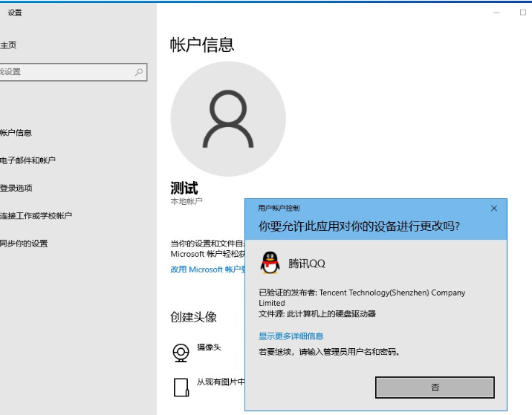Close the 用户帐户控制 dialog with the X
Screen dimensions: 532x415
point(494,209)
